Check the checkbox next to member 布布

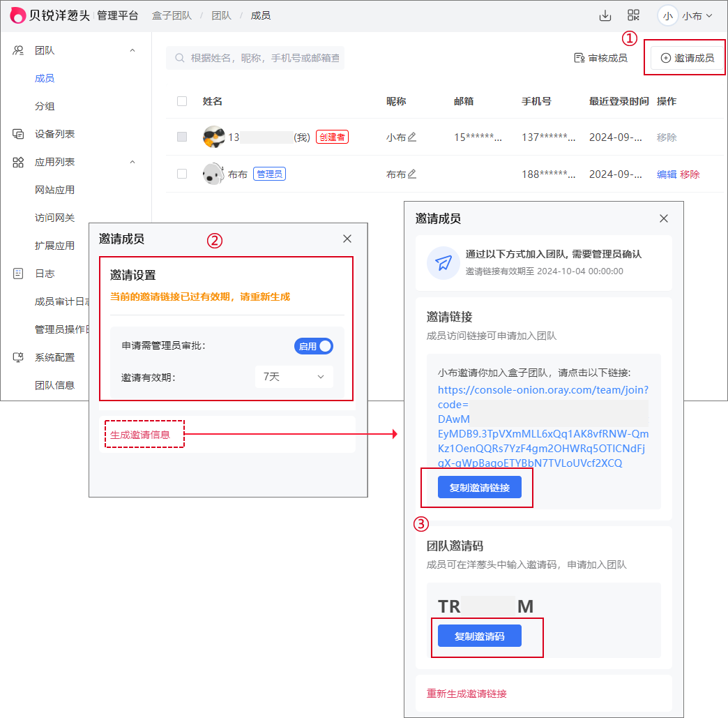(x=182, y=174)
